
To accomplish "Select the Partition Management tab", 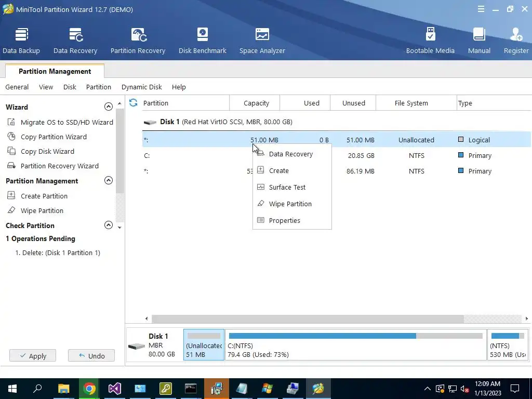I will click(55, 71).
